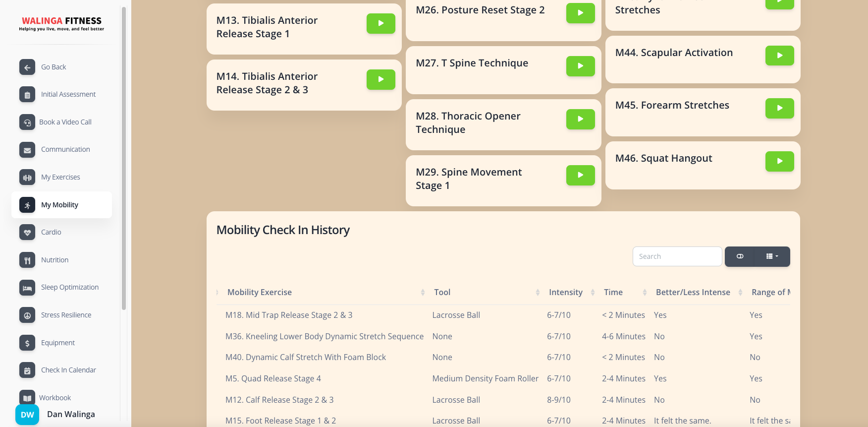Select M40. Dynamic Calf Stretch With Foam Block
Screen dimensions: 868x427
305,357
